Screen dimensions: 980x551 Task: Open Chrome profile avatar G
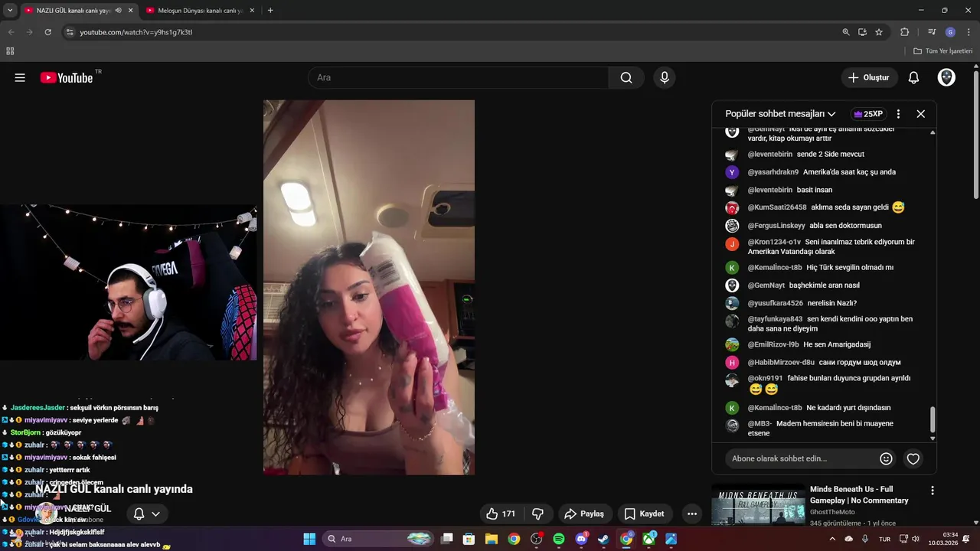[x=950, y=32]
